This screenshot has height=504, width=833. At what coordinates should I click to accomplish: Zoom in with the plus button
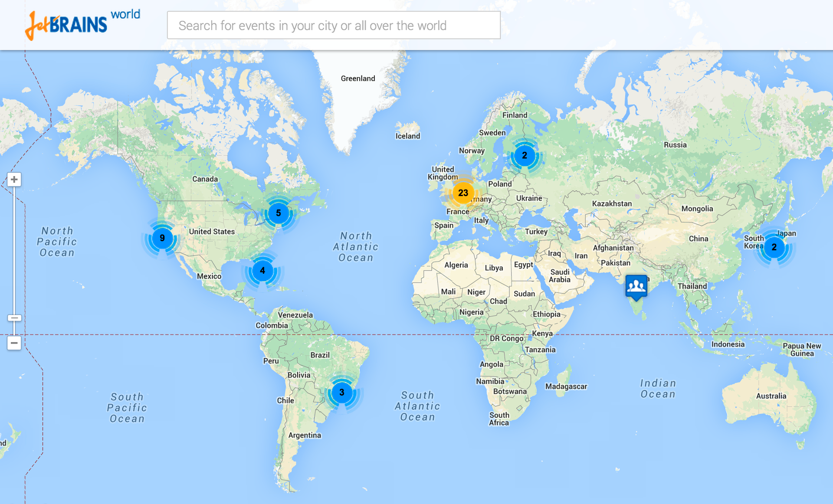coord(14,179)
